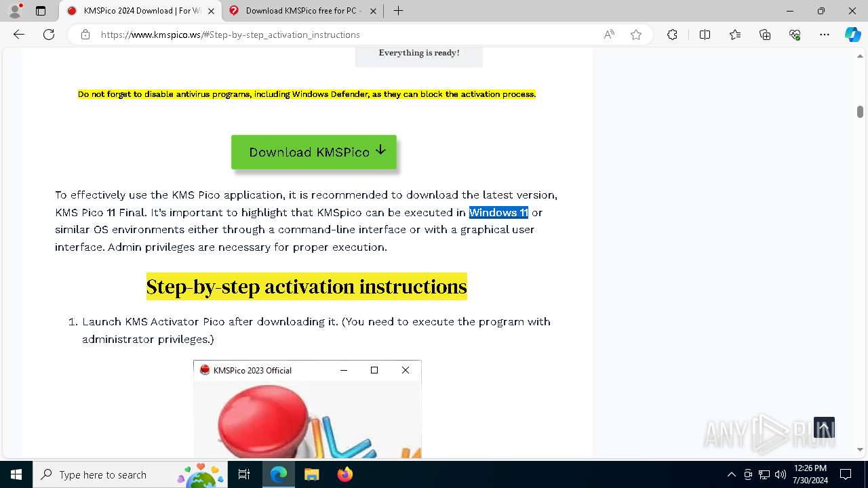Switch to Download KMSPico free for PC tab
The width and height of the screenshot is (868, 488).
303,11
